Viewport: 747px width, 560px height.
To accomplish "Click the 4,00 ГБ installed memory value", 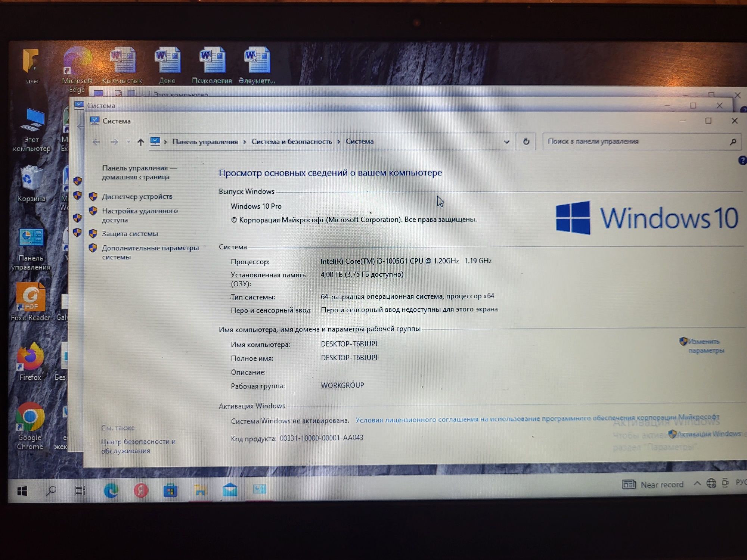I will (x=362, y=274).
